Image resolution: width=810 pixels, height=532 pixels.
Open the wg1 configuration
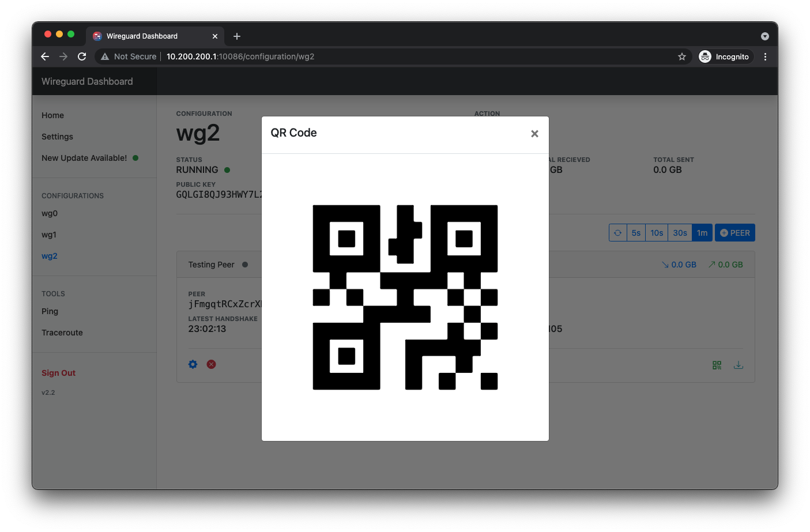point(49,235)
